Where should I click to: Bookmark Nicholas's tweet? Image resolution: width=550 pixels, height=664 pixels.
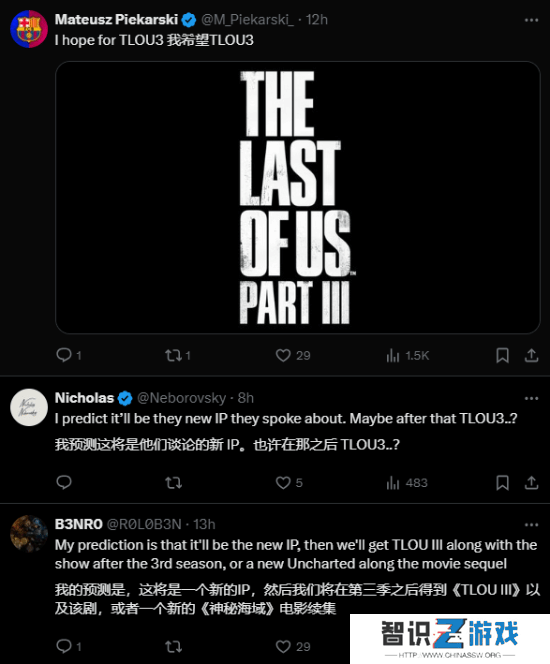[502, 482]
